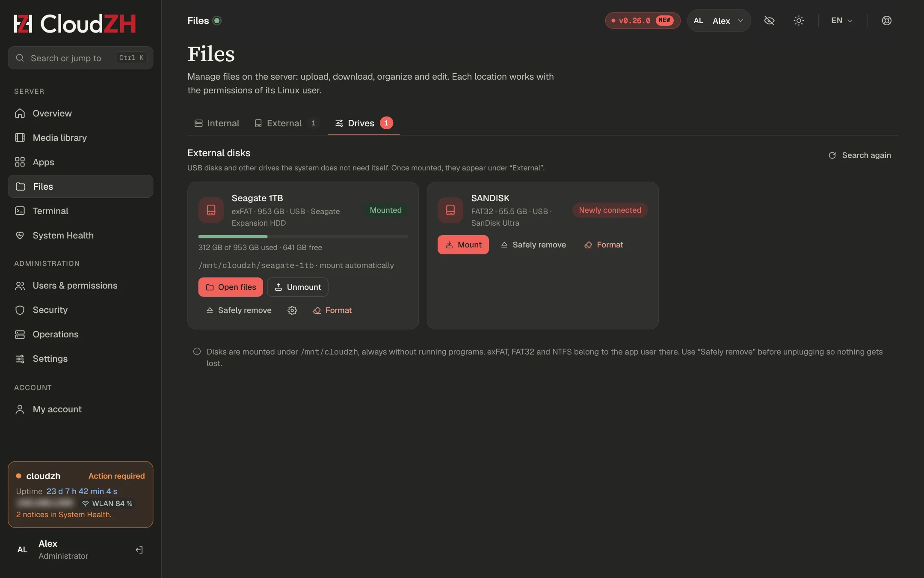Image resolution: width=924 pixels, height=578 pixels.
Task: Click the SANDISK drive icon
Action: [x=450, y=210]
